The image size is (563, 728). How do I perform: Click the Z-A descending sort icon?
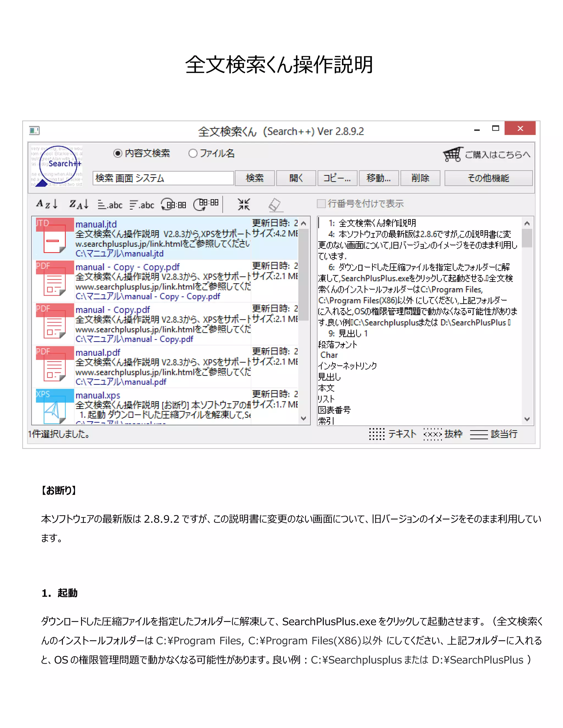79,204
